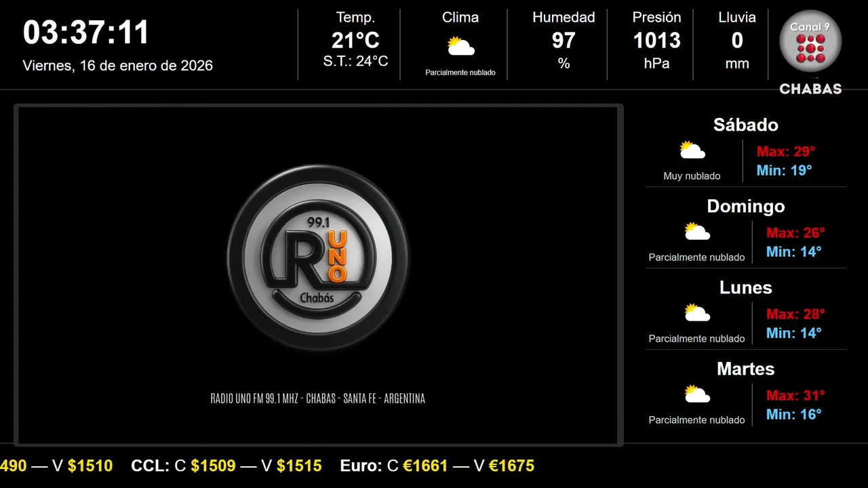Image resolution: width=868 pixels, height=488 pixels.
Task: Click CCL buy price $1509
Action: click(213, 466)
